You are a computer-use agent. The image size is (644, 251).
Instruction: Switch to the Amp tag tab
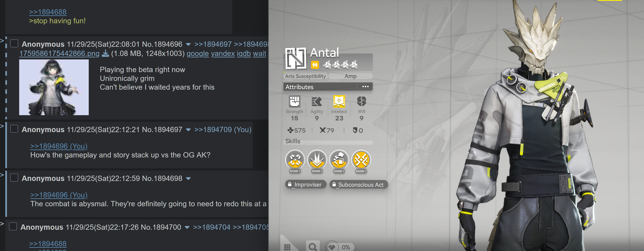[350, 76]
